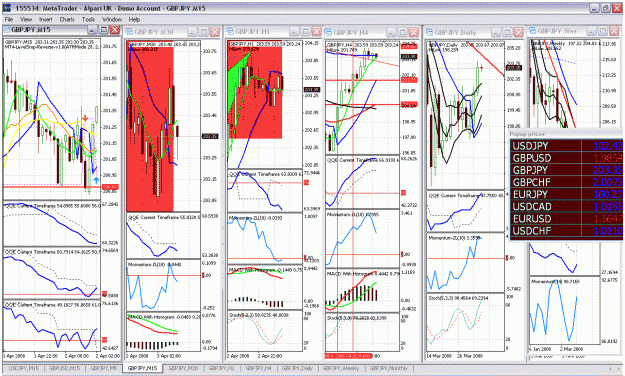Minimize the GBPJPY,H1 chart window
This screenshot has height=376, width=625.
(294, 31)
